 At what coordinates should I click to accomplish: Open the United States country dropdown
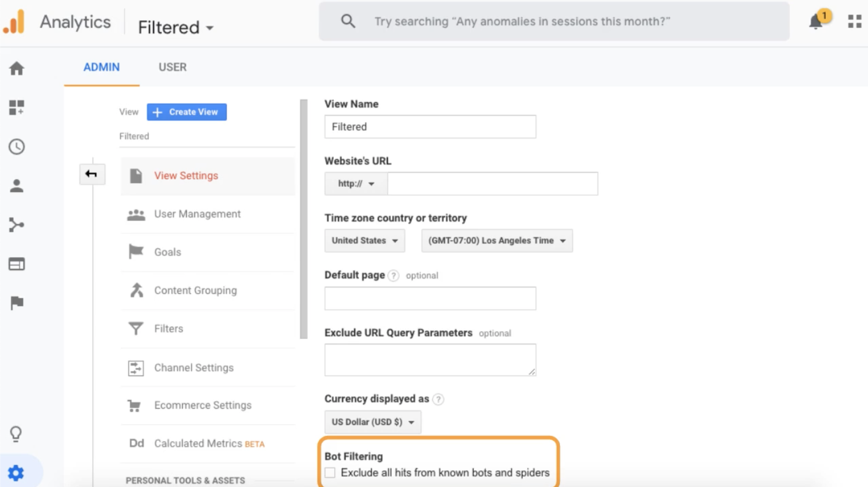pos(364,241)
